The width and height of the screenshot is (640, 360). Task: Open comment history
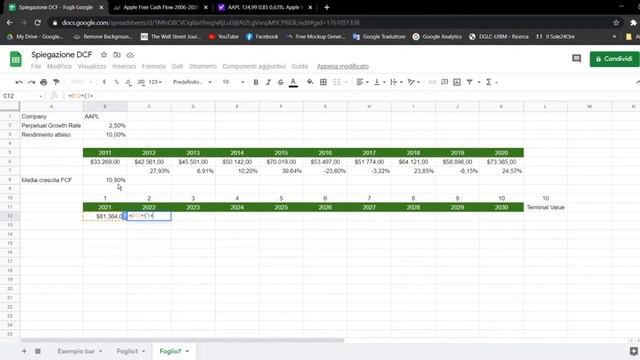(576, 59)
